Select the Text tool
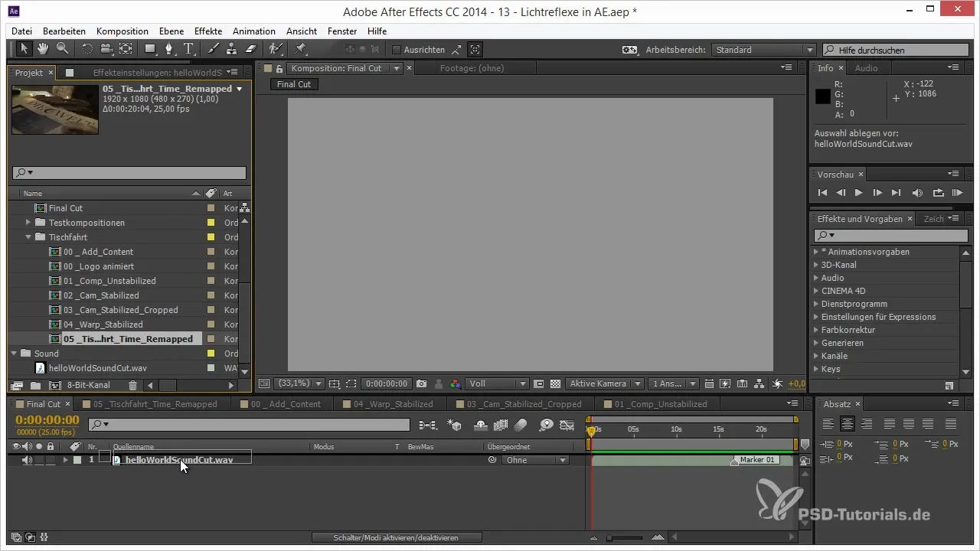This screenshot has width=980, height=551. (188, 49)
